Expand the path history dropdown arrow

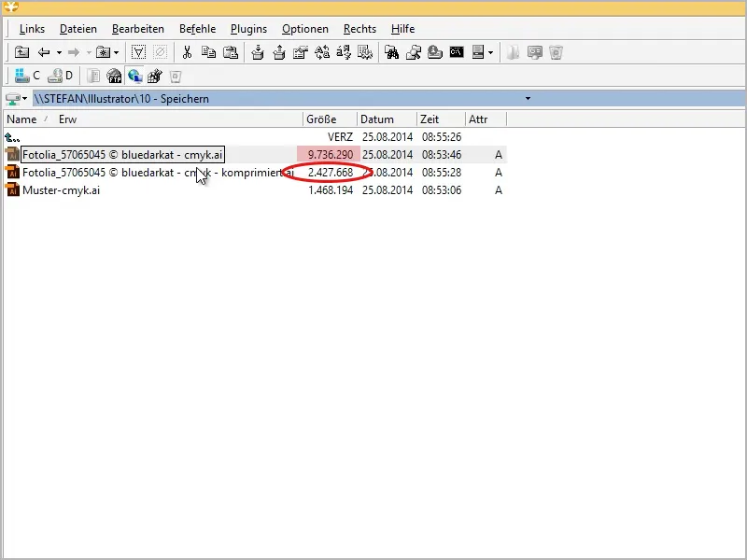click(x=528, y=99)
